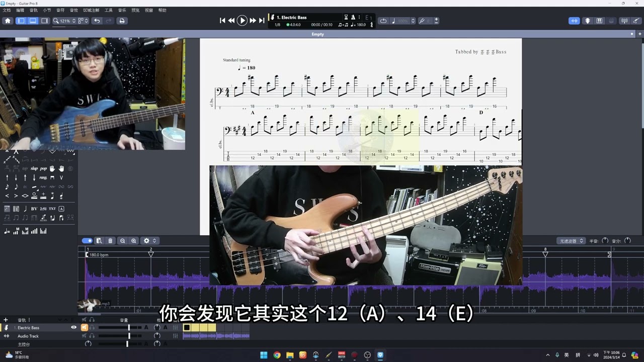Toggle the countdown hourglass icon
The image size is (644, 362).
[x=346, y=17]
